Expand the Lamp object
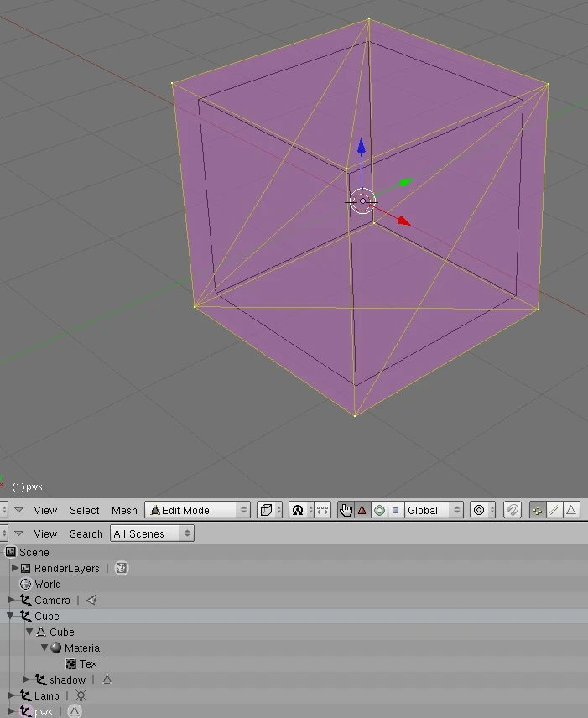Image resolution: width=588 pixels, height=718 pixels. pos(11,695)
